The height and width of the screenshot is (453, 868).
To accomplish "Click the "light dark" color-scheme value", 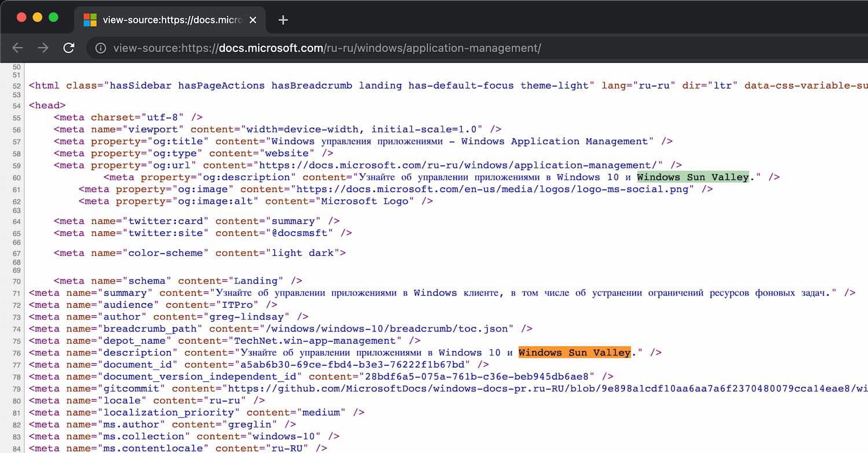I will (x=302, y=253).
